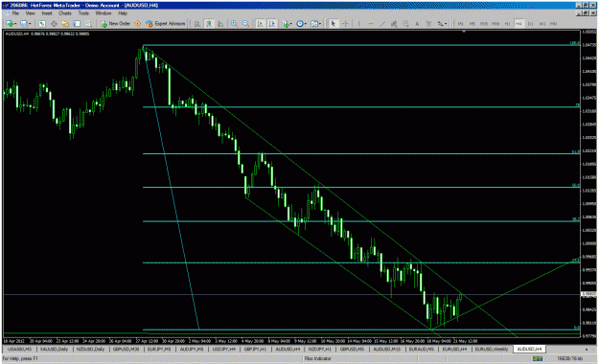The height and width of the screenshot is (364, 599).
Task: Open the View menu
Action: click(x=30, y=13)
